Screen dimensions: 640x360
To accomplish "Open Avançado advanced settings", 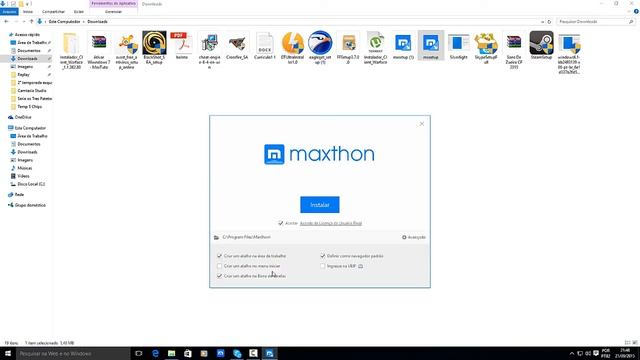I will pos(413,237).
